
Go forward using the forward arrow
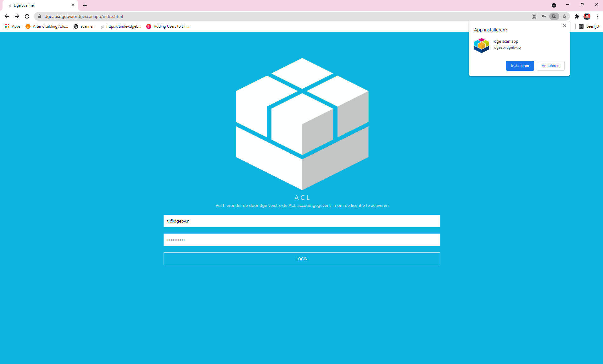pos(17,16)
